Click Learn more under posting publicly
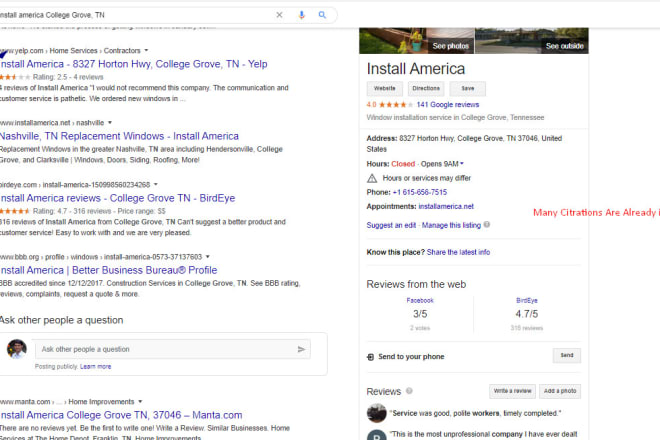The image size is (660, 440). (96, 366)
